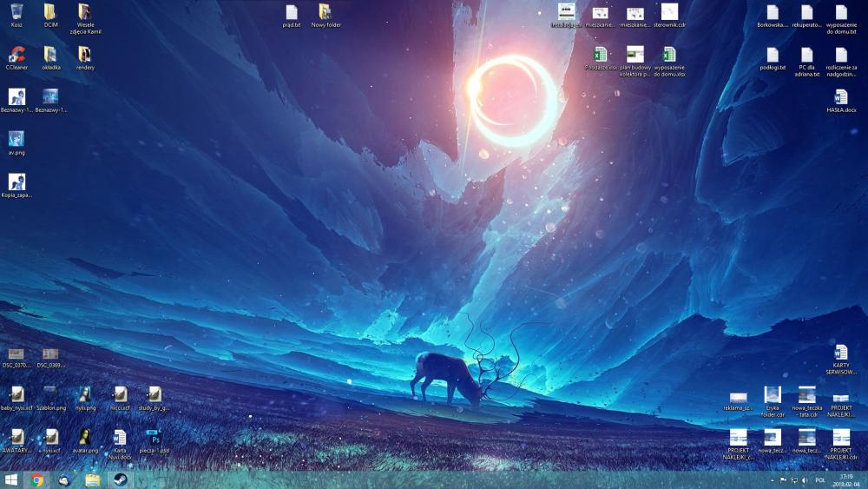Select the DCIM folder
868x489 pixels.
coord(50,12)
